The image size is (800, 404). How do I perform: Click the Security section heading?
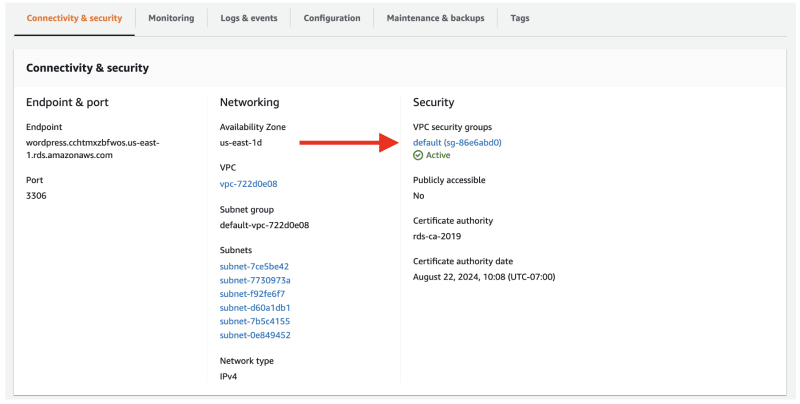coord(433,102)
